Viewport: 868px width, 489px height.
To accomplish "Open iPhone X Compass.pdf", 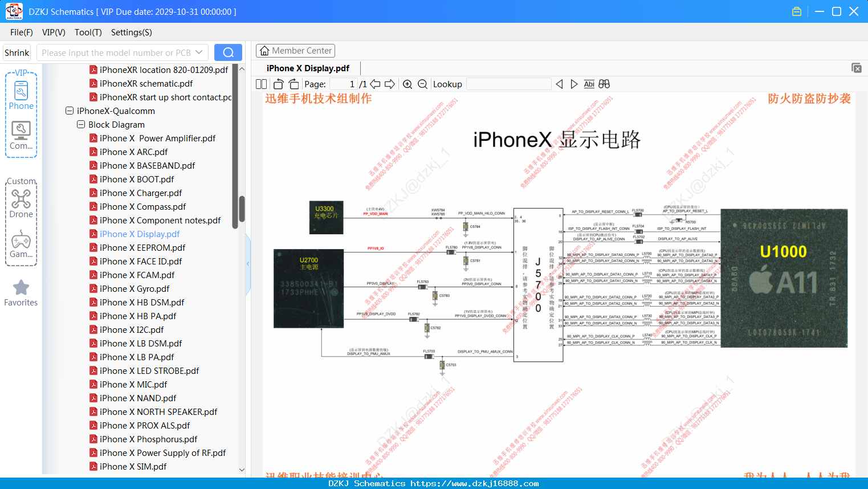I will click(x=142, y=206).
